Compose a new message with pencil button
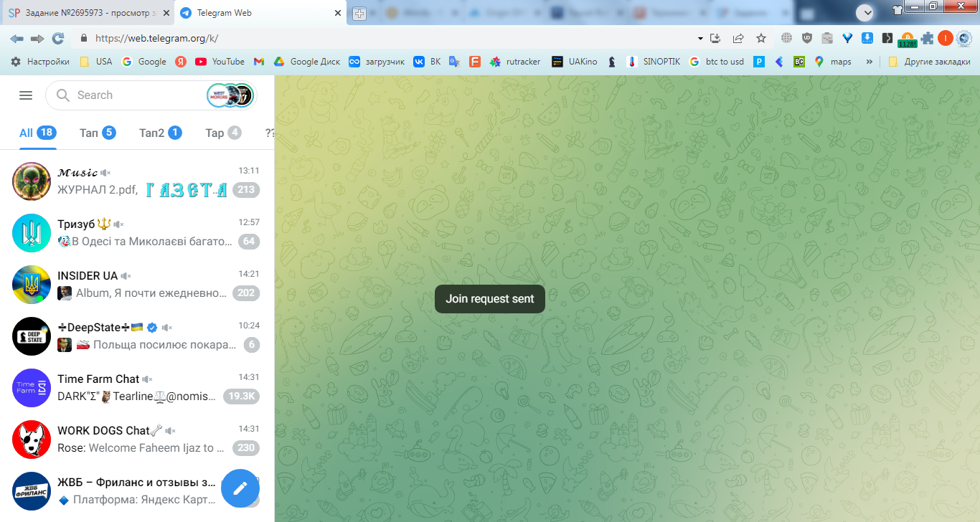 [240, 488]
